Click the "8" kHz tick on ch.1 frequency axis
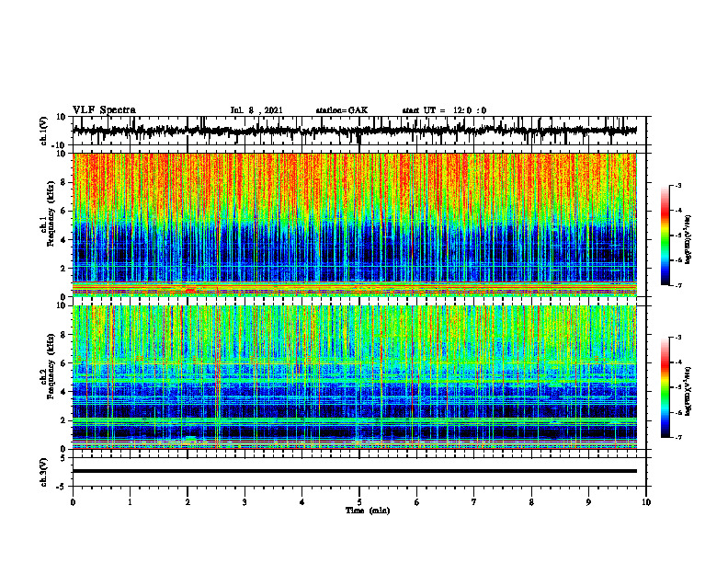Image resolution: width=728 pixels, height=563 pixels. [x=64, y=182]
